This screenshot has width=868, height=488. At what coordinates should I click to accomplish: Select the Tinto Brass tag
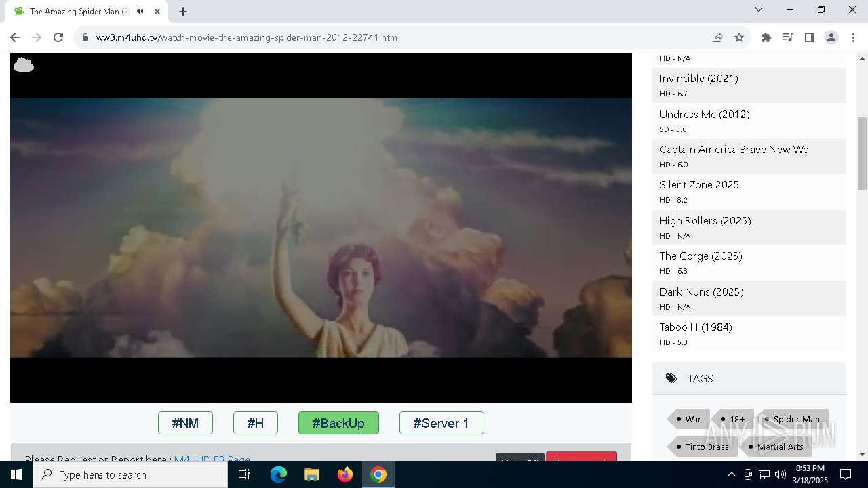click(x=703, y=447)
